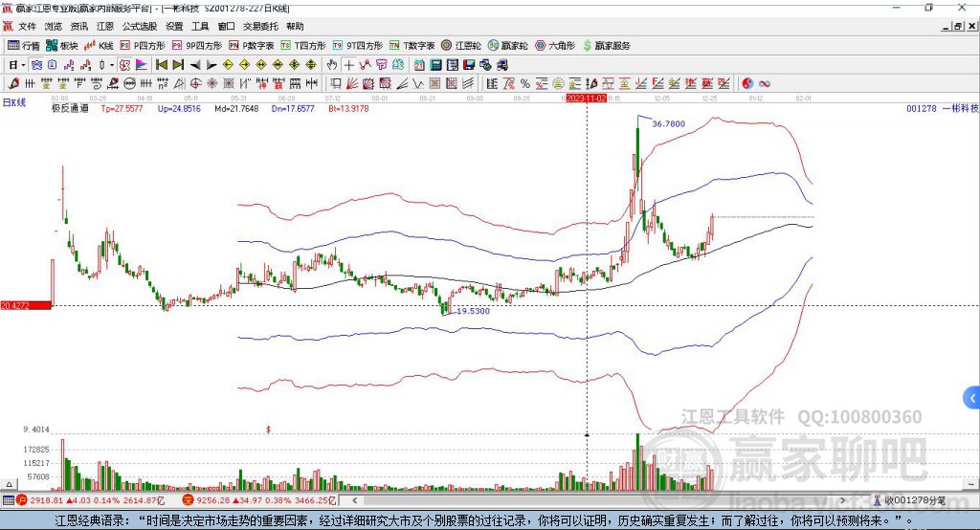Open the 窗口 menu
The width and height of the screenshot is (980, 530).
[x=226, y=26]
